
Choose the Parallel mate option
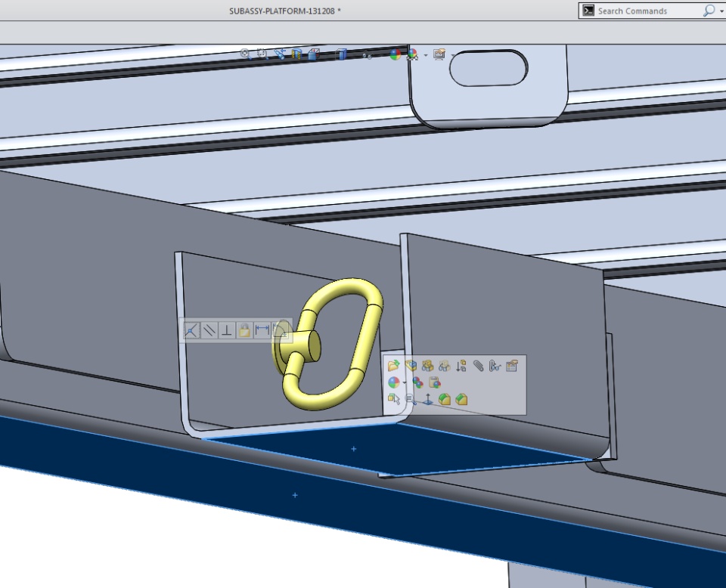pos(209,330)
